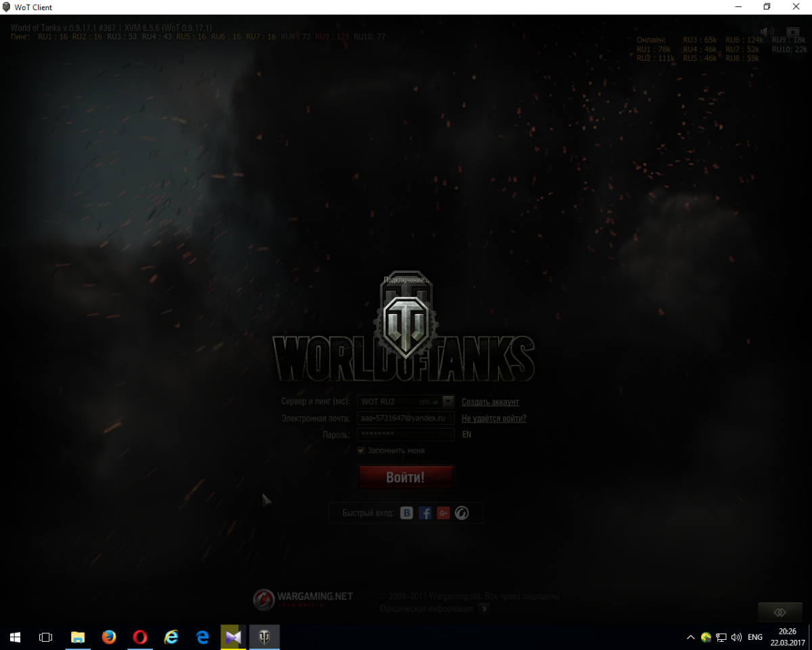Log in via VK quick-login icon
Image resolution: width=812 pixels, height=650 pixels.
coord(407,513)
